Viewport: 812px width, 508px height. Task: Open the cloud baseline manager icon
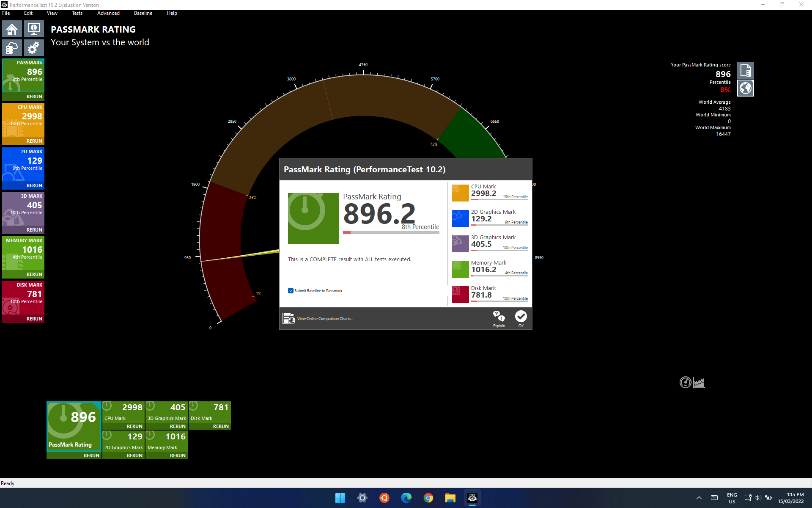[x=12, y=48]
